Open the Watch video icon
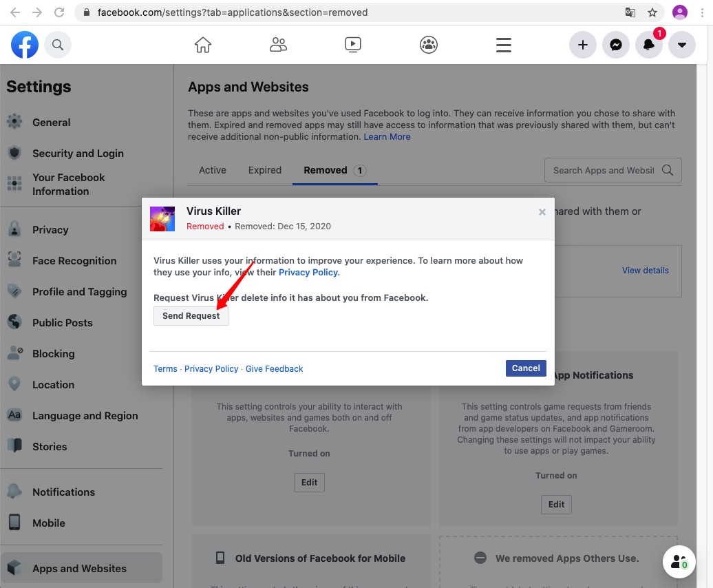This screenshot has width=713, height=588. click(x=353, y=45)
